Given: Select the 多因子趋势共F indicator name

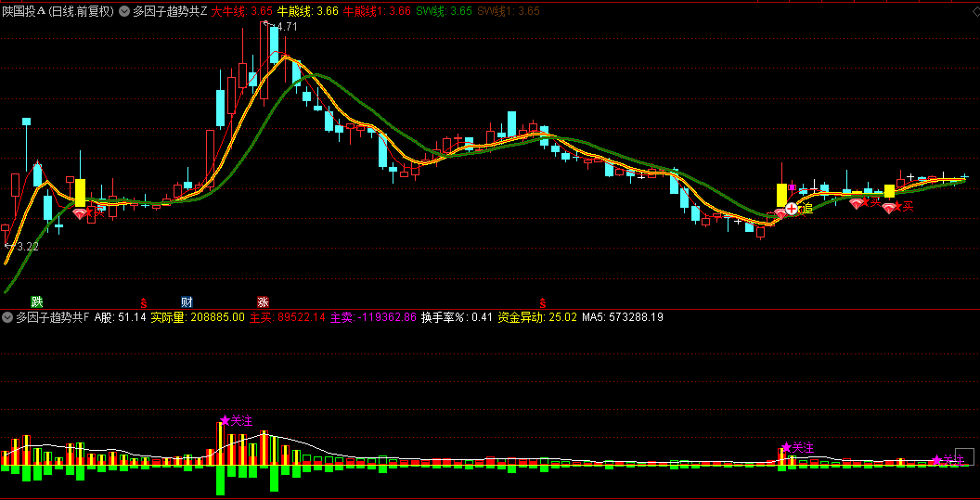Looking at the screenshot, I should [53, 317].
